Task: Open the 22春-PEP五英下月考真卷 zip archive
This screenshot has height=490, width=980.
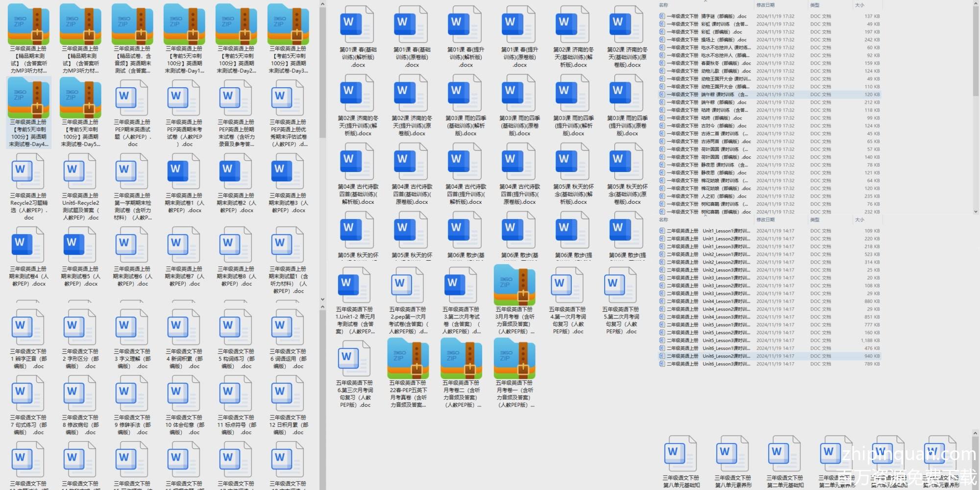Action: [408, 359]
